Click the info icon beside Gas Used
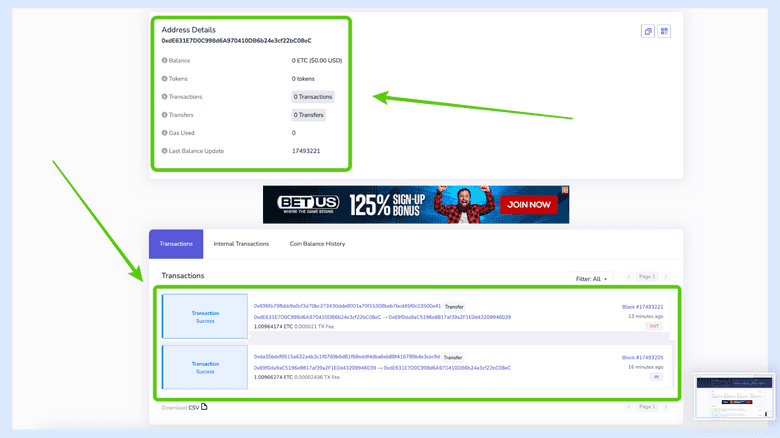The height and width of the screenshot is (438, 780). 165,133
